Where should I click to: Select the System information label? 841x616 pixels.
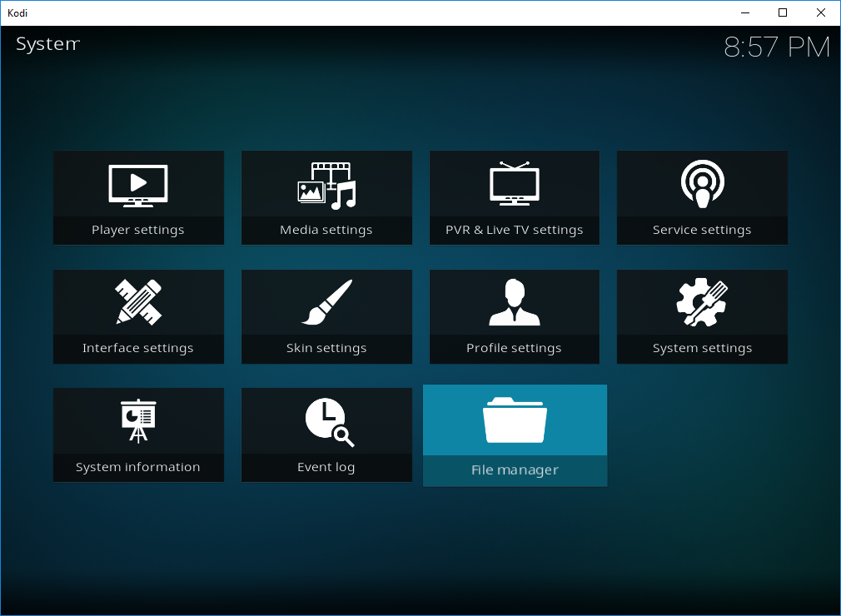(138, 467)
